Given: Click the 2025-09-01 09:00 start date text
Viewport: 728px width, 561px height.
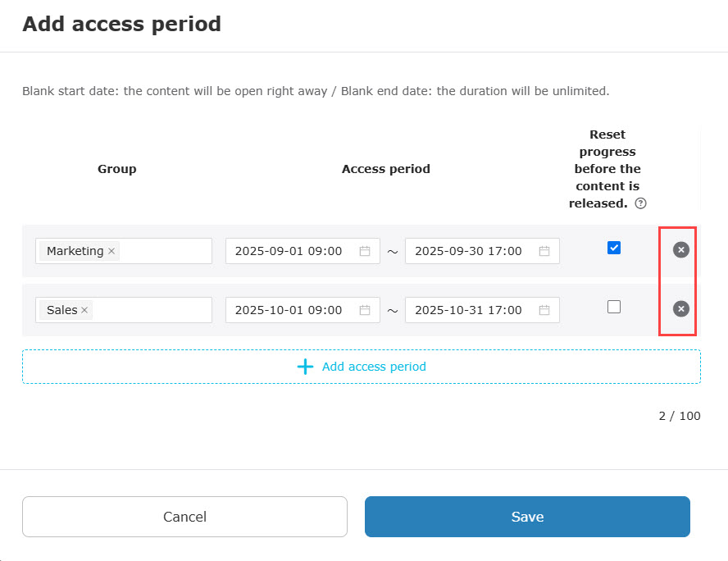Looking at the screenshot, I should (x=289, y=251).
